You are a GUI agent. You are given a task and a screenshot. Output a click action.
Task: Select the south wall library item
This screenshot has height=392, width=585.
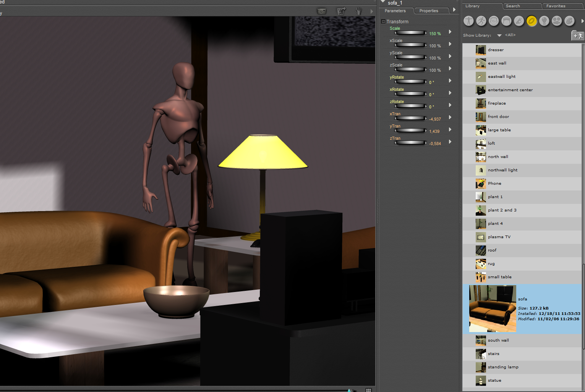coord(522,340)
